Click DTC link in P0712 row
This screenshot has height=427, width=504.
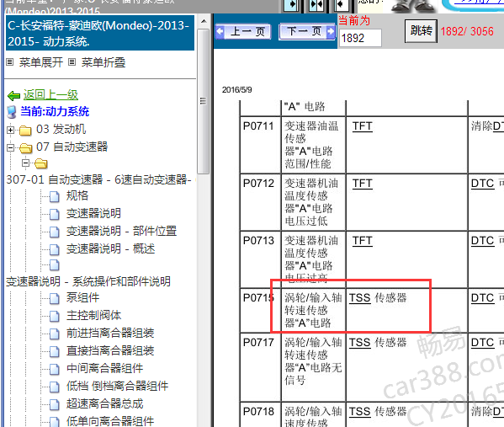tap(482, 183)
